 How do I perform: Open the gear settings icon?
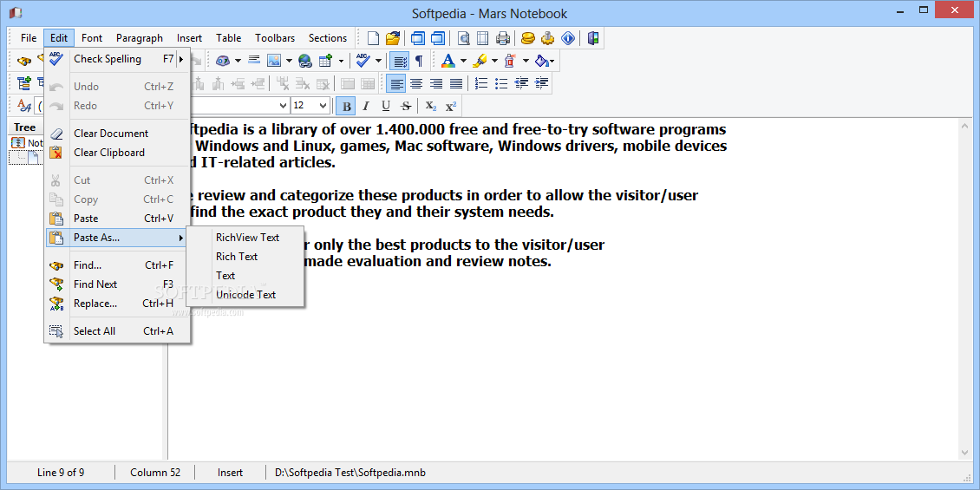coord(548,38)
